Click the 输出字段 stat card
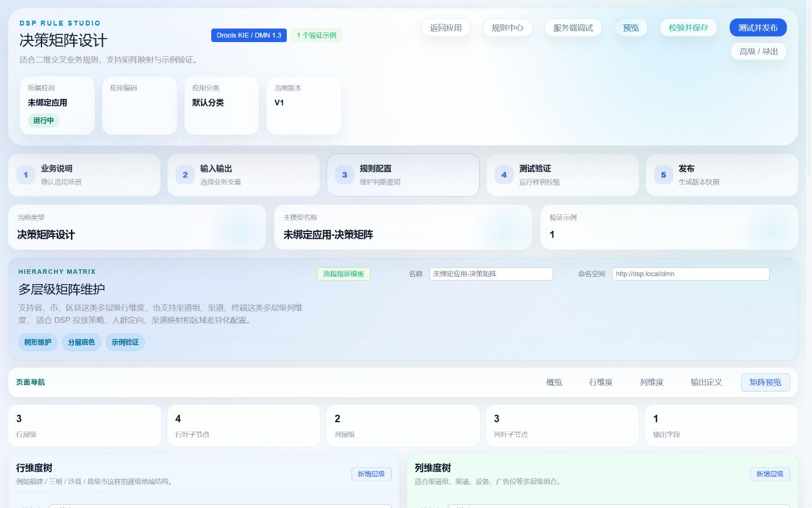This screenshot has width=812, height=508. pyautogui.click(x=722, y=426)
